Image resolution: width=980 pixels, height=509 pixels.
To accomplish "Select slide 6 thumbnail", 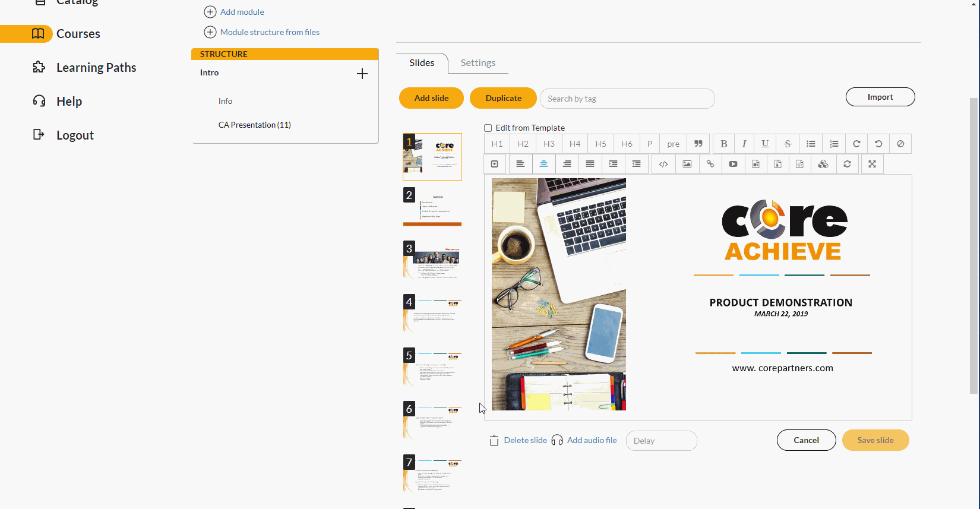I will (432, 421).
